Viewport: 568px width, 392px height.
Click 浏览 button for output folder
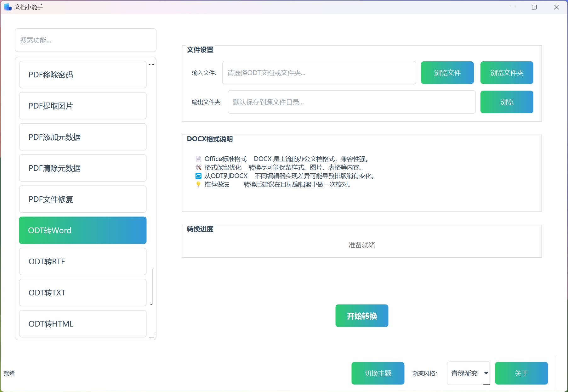[506, 102]
